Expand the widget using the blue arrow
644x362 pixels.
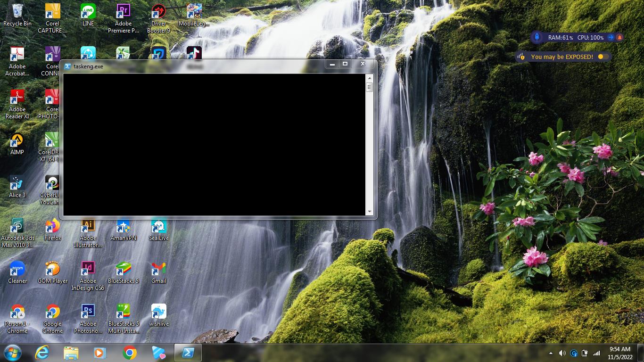pos(611,38)
